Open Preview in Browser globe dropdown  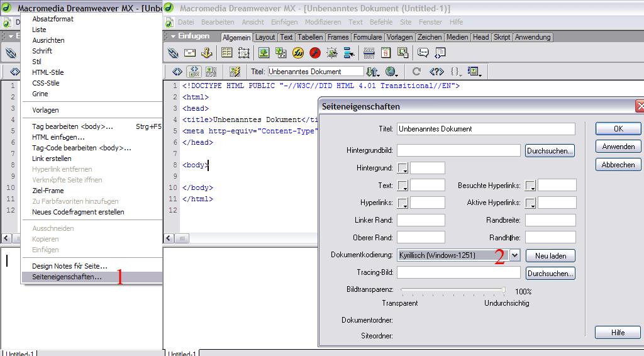tap(391, 72)
